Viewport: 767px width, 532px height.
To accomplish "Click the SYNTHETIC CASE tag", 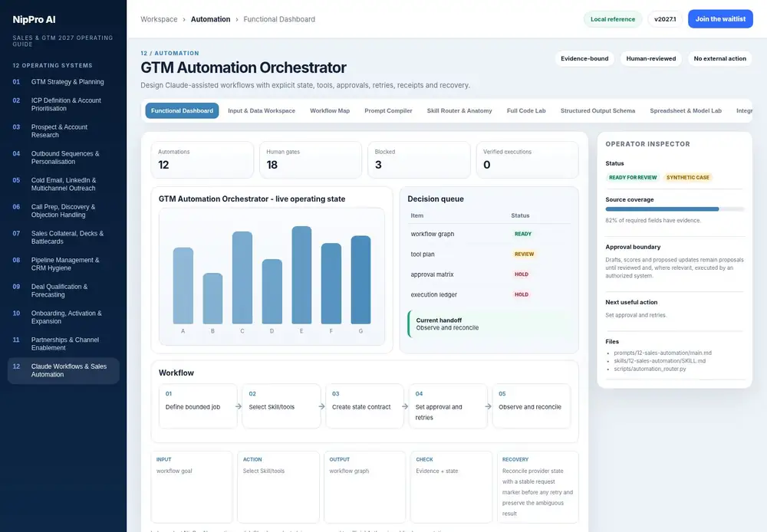I will [x=687, y=178].
